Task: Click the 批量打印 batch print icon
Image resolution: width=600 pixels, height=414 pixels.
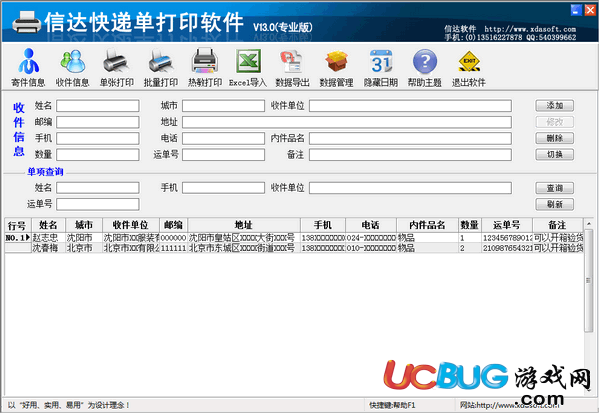Action: tap(161, 67)
